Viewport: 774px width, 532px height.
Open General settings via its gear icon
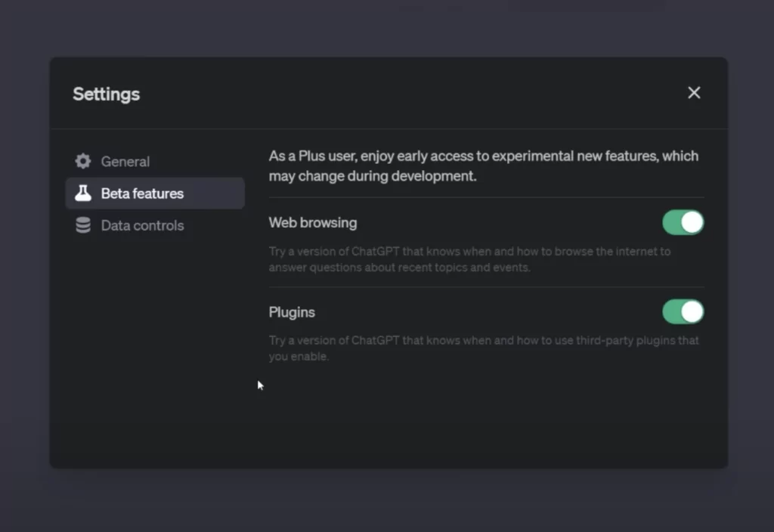[x=82, y=161]
